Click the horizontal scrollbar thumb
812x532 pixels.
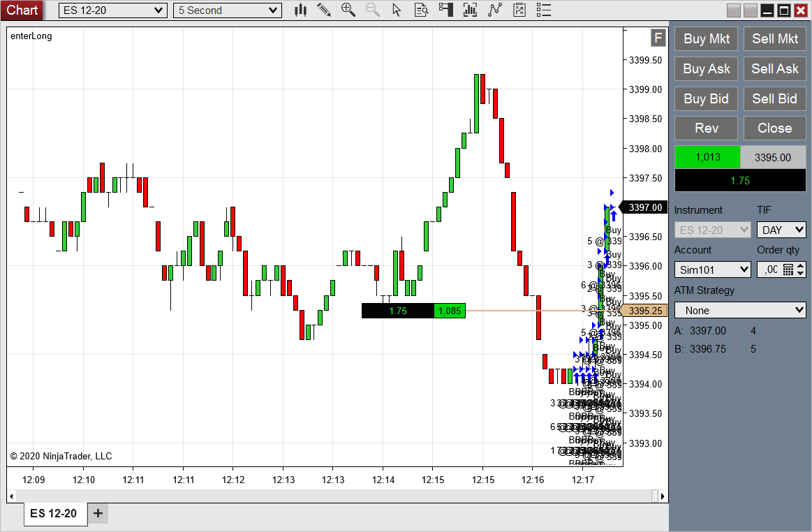pos(655,496)
